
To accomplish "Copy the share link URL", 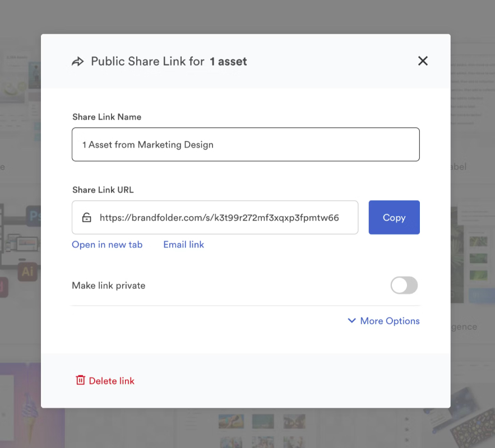I will 394,217.
